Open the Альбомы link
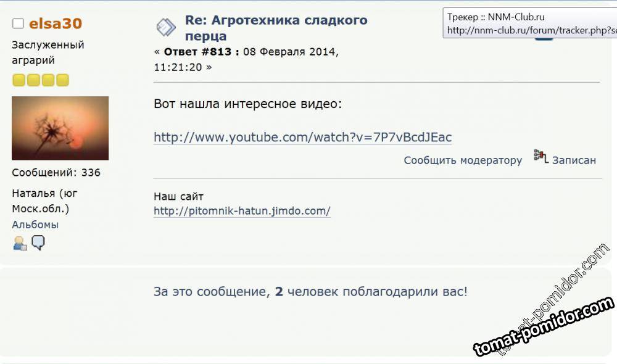617x364 pixels. [x=35, y=225]
